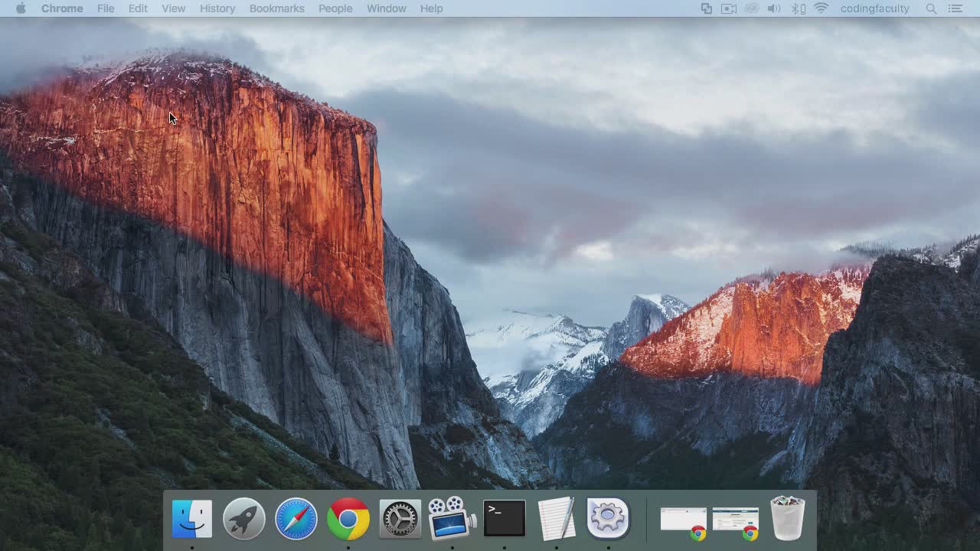This screenshot has width=980, height=551.
Task: Open the volume control in menu bar
Action: (774, 8)
